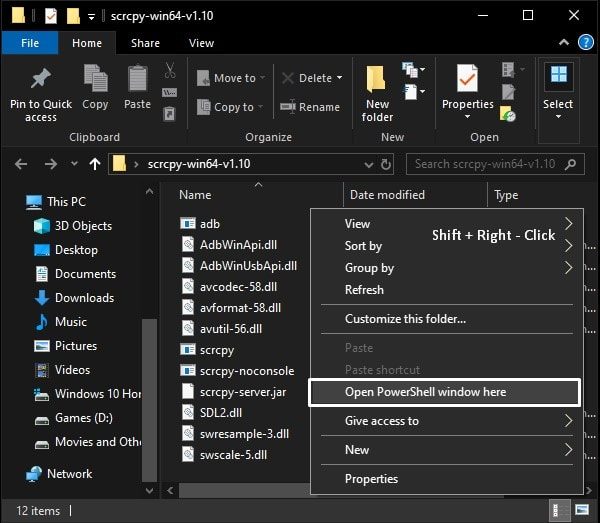Image resolution: width=600 pixels, height=523 pixels.
Task: Open the New item dropdown
Action: 414,69
